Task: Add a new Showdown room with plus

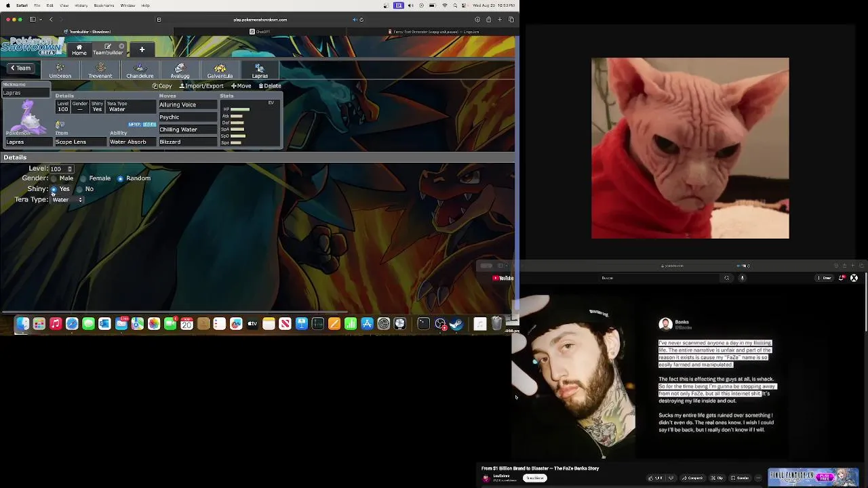Action: (x=142, y=49)
